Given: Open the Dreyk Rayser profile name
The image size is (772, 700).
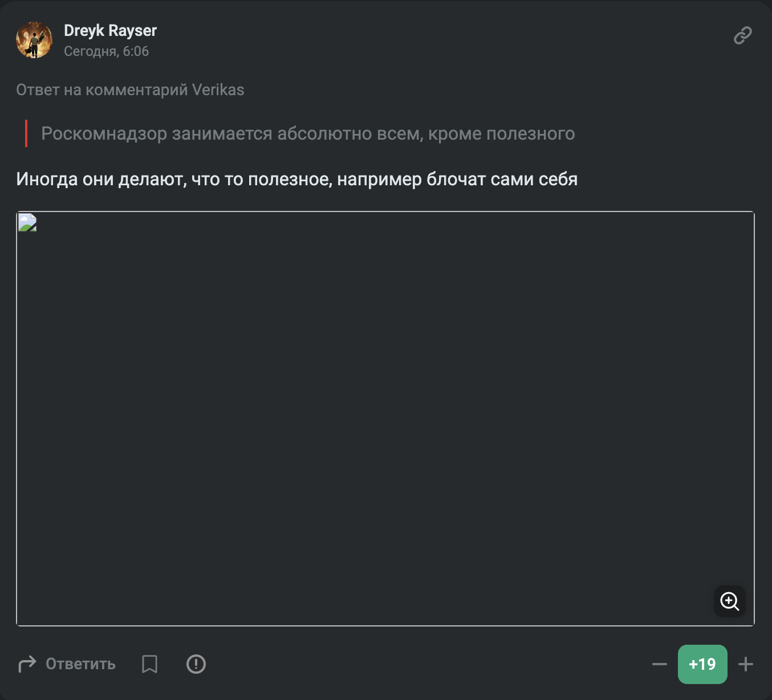Looking at the screenshot, I should point(110,30).
